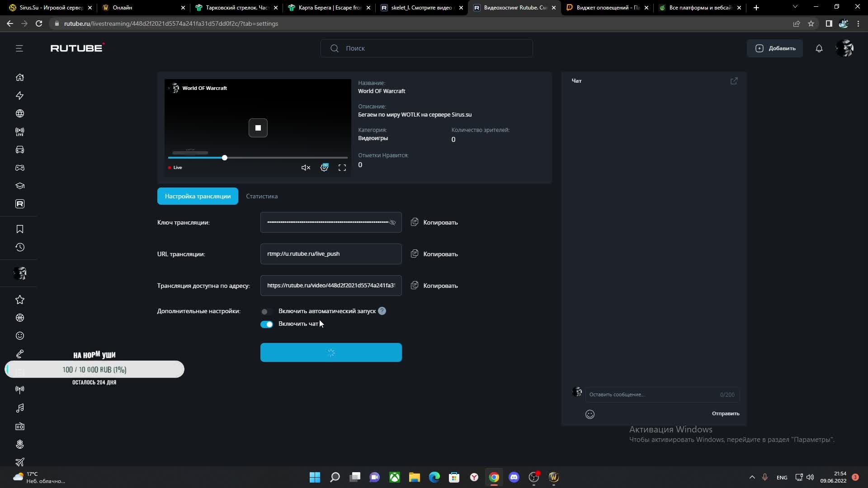Open the broadcast antenna sidebar icon

(x=20, y=389)
